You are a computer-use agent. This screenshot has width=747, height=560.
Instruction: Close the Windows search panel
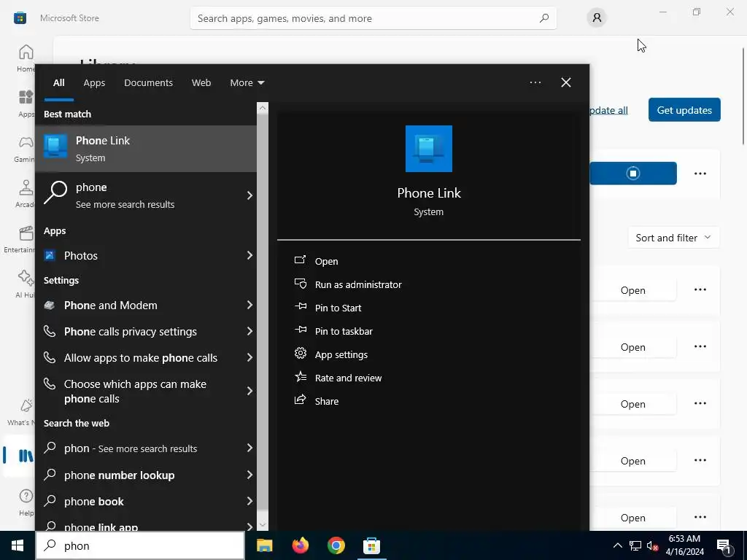(x=565, y=82)
